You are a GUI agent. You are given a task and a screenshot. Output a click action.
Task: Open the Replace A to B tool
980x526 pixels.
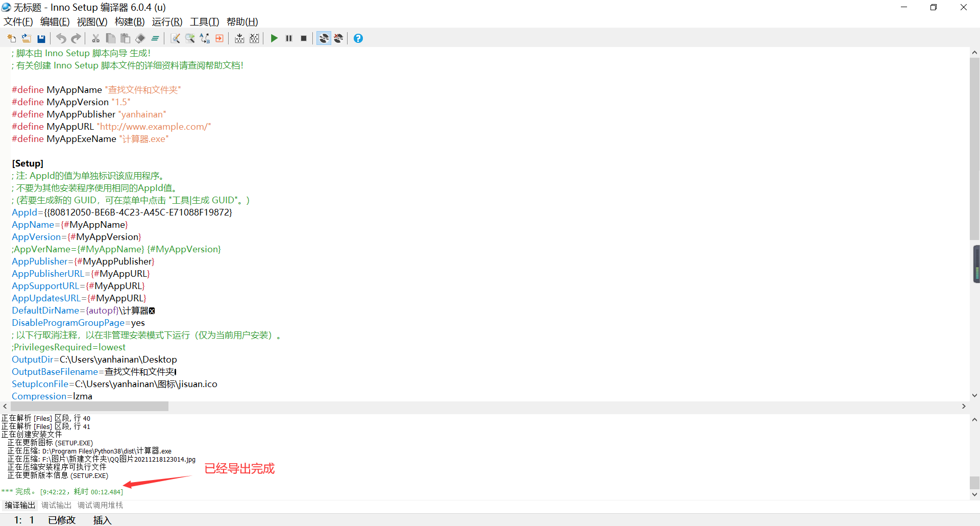click(x=205, y=38)
